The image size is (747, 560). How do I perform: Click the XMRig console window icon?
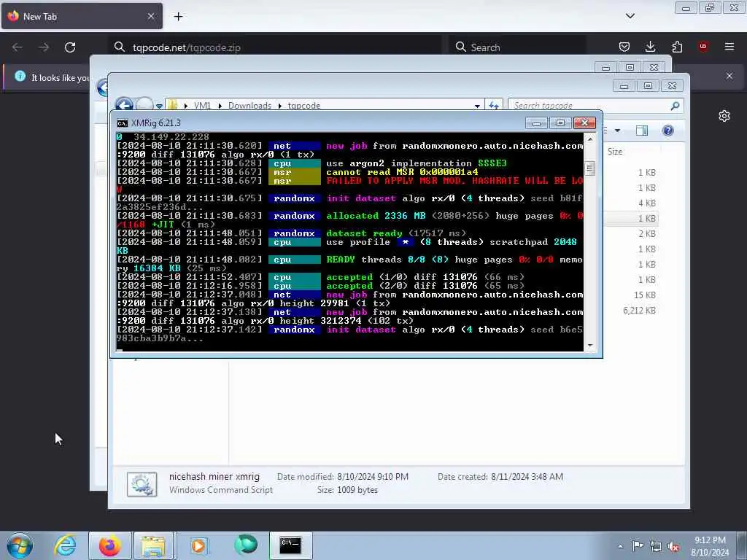point(123,123)
